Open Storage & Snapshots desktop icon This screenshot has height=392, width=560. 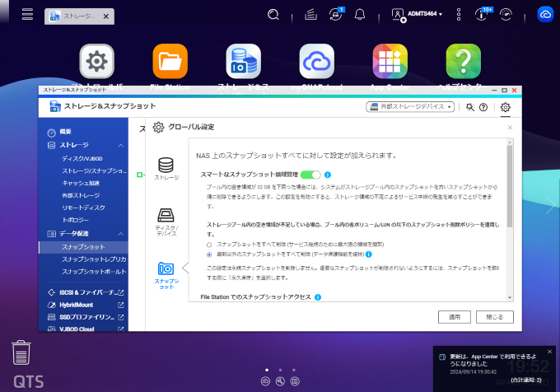click(x=244, y=62)
